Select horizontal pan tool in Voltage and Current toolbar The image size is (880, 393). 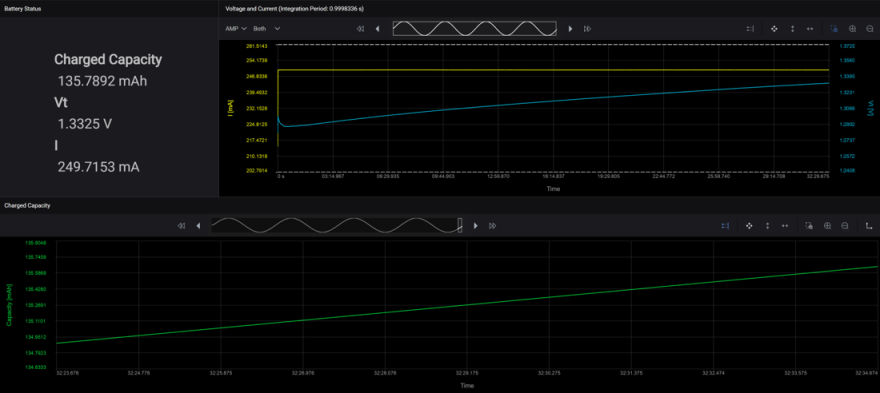(810, 29)
